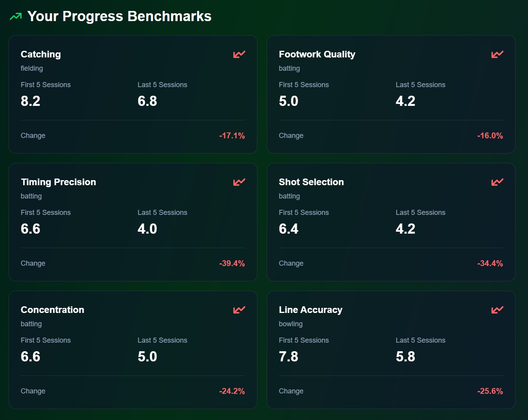Select the Line Accuracy trend chart icon
Viewport: 528px width, 420px height.
point(497,310)
